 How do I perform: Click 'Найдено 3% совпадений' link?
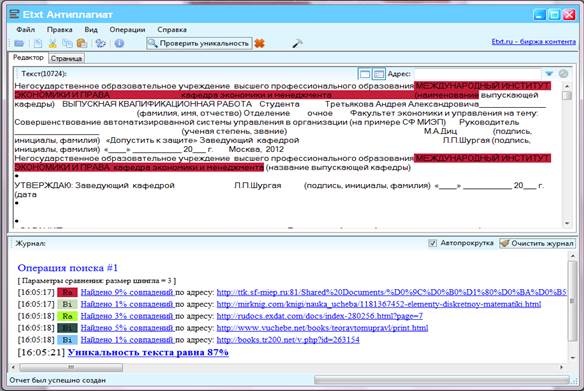[127, 316]
